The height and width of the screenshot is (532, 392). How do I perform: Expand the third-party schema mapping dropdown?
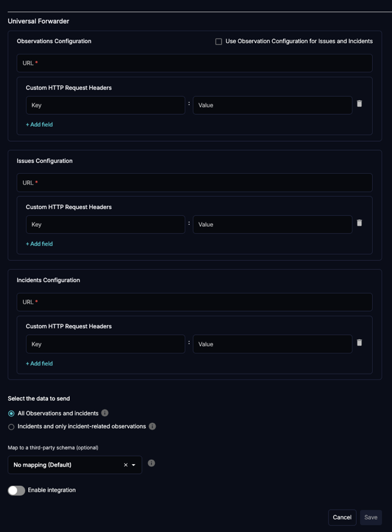coord(134,465)
